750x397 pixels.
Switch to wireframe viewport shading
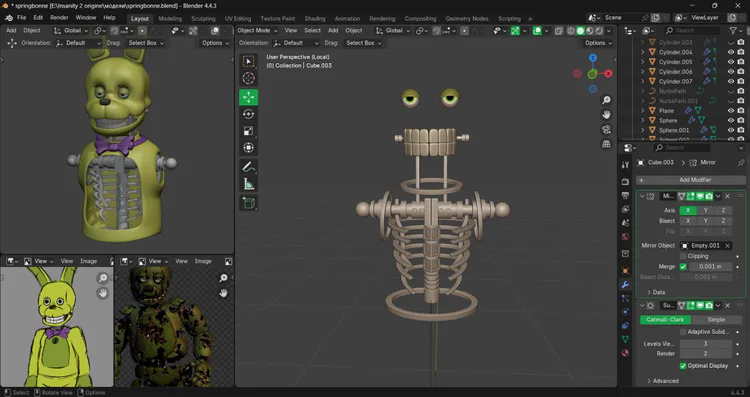click(571, 31)
